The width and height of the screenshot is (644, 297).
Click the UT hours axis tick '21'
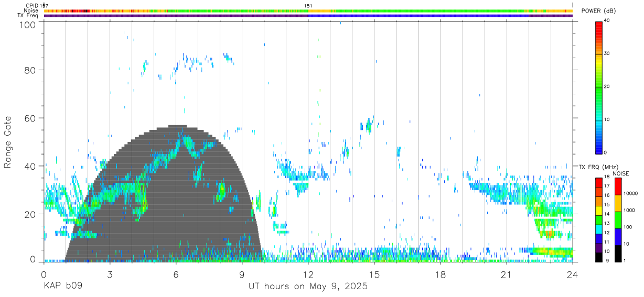coord(507,274)
